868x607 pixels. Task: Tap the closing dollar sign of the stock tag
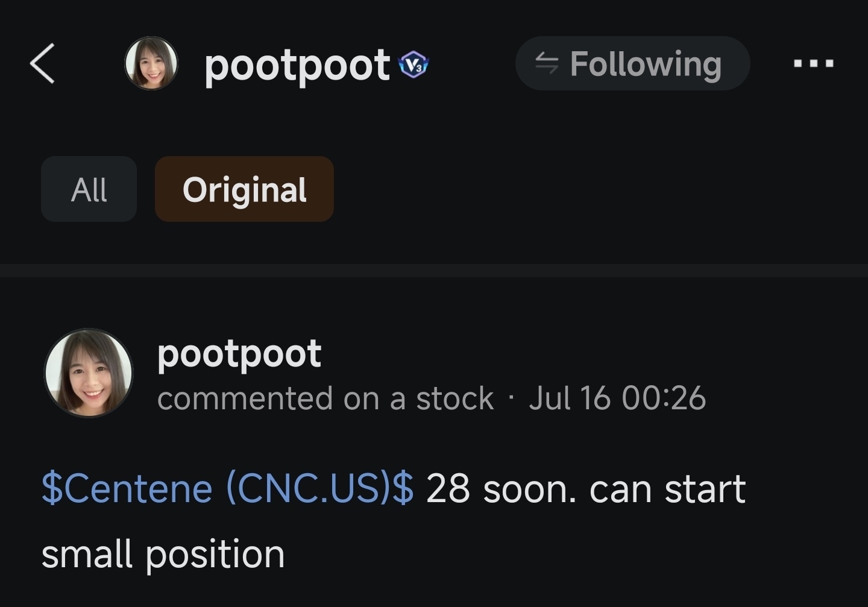(x=403, y=488)
